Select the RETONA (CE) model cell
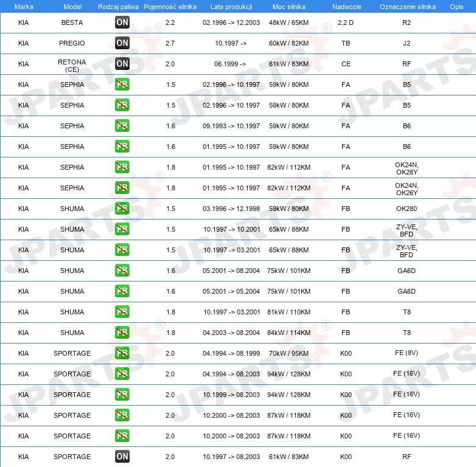Image resolution: width=476 pixels, height=467 pixels. tap(72, 66)
